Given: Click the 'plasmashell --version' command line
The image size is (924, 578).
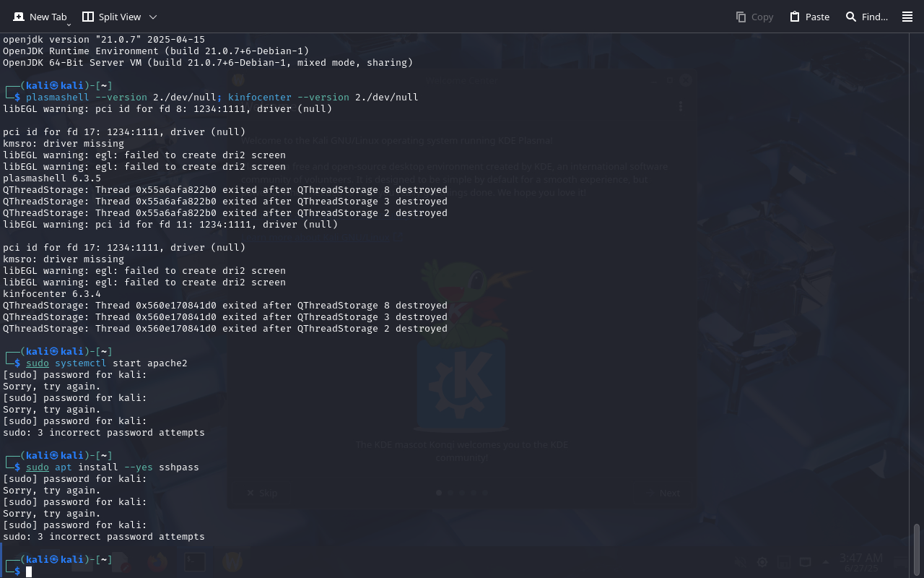Looking at the screenshot, I should point(222,98).
